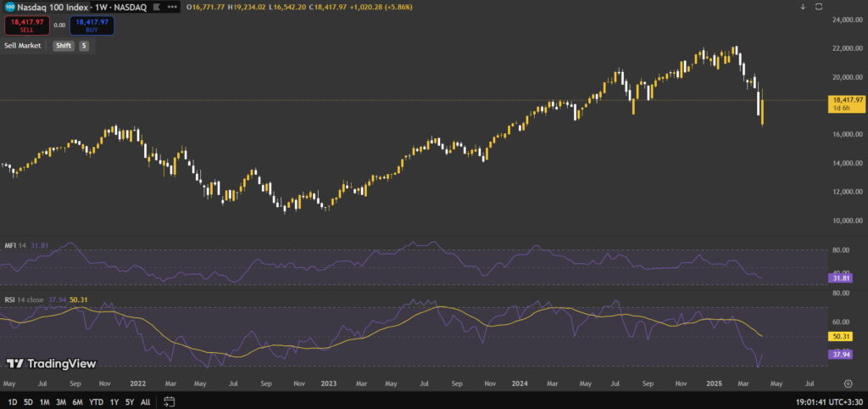Image resolution: width=868 pixels, height=409 pixels.
Task: Click the 2022 label on time axis
Action: click(x=138, y=384)
